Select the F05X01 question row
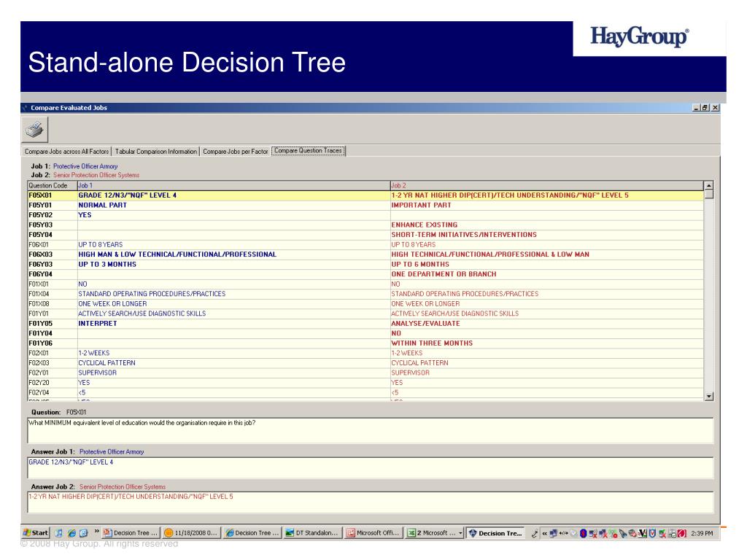The image size is (747, 560). tap(365, 195)
